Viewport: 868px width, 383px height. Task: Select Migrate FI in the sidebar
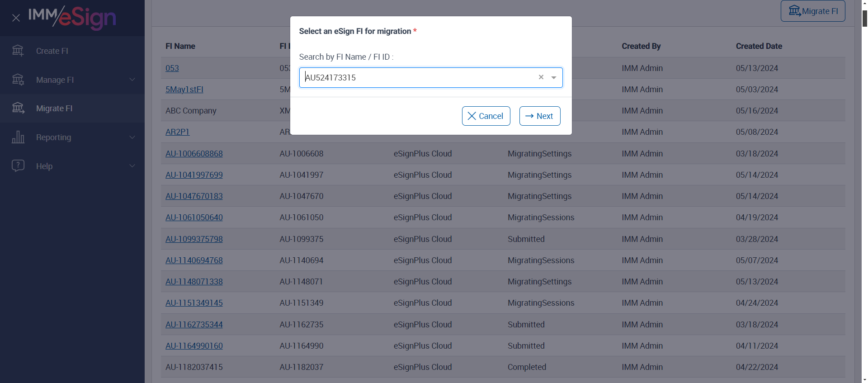54,109
